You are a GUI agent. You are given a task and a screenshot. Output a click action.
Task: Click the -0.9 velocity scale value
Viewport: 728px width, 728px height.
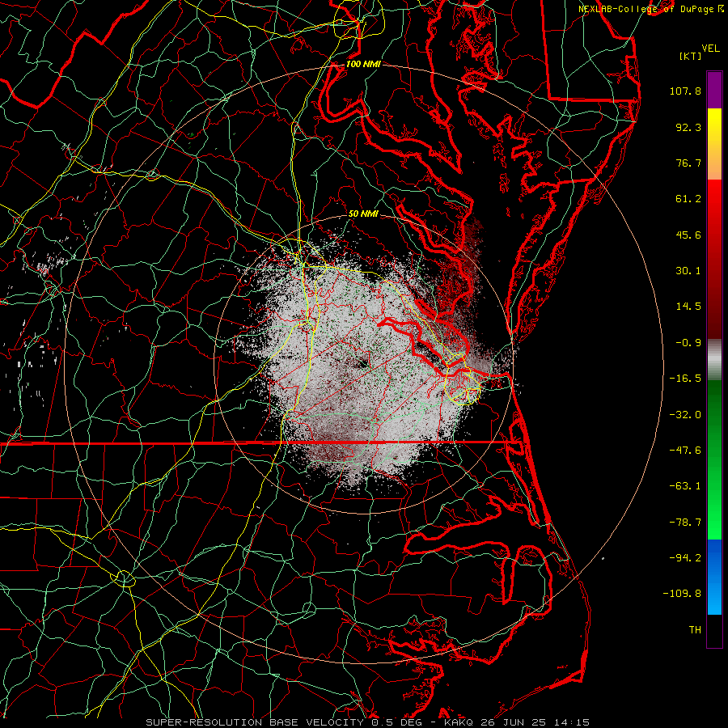coord(688,343)
